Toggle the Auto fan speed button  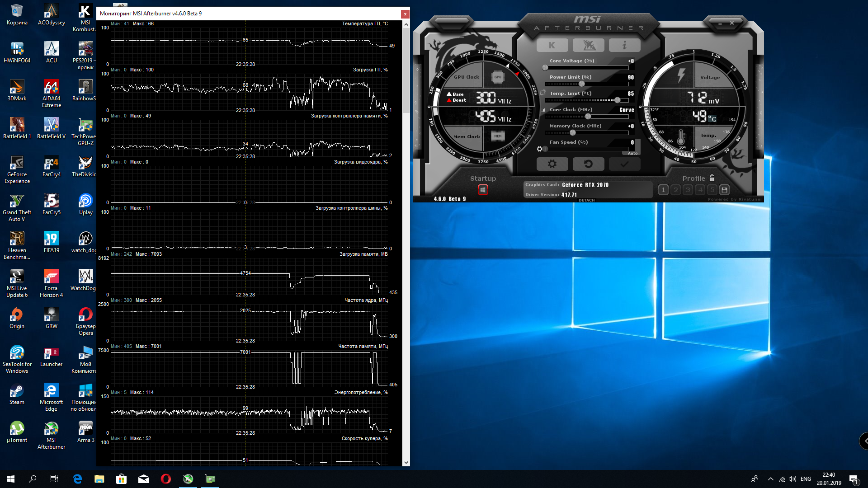pyautogui.click(x=632, y=153)
